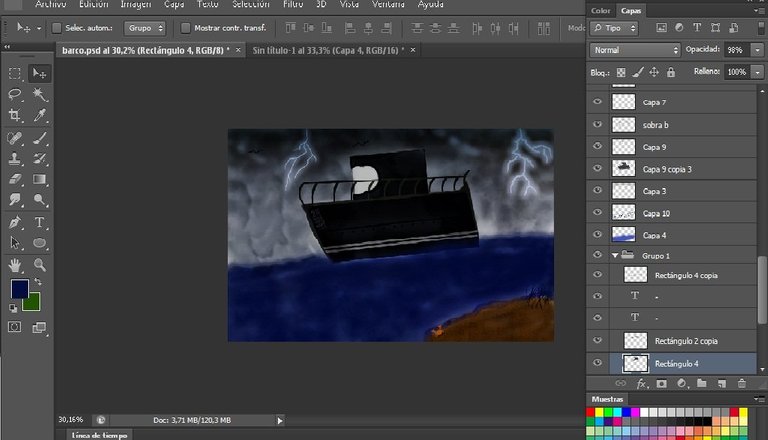
Task: Toggle Mostrar contr. transf. checkbox
Action: 186,28
